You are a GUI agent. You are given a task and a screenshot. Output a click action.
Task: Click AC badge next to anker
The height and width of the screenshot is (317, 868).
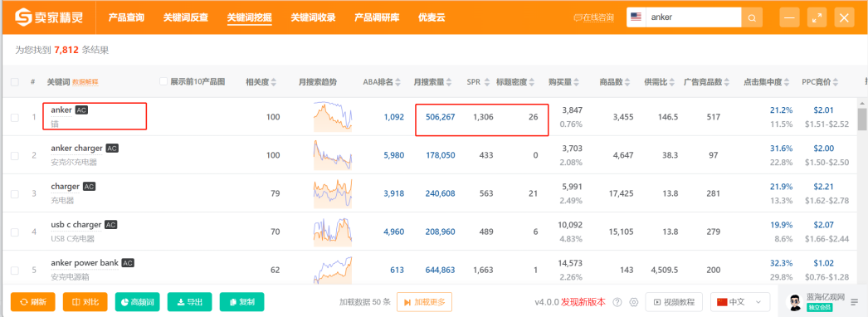81,110
